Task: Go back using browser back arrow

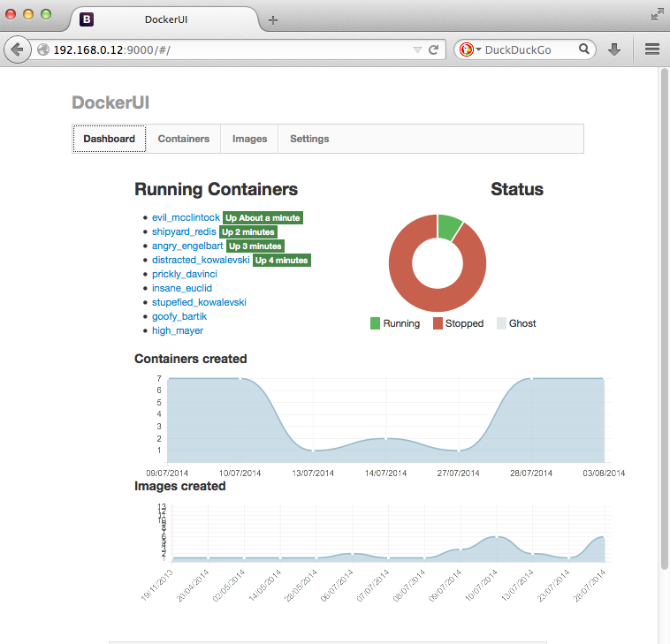Action: pos(17,50)
